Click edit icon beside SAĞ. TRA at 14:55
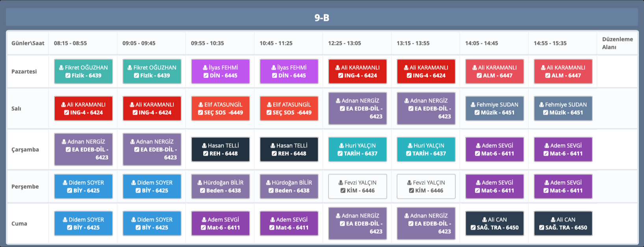Screen dimensions: 644x247 pyautogui.click(x=542, y=228)
